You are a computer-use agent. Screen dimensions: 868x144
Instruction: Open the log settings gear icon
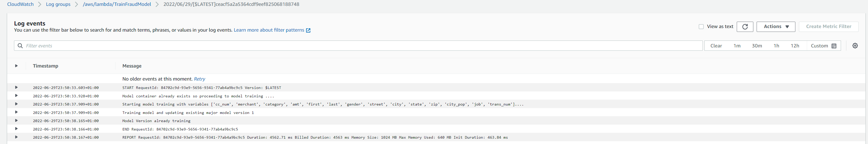click(855, 46)
